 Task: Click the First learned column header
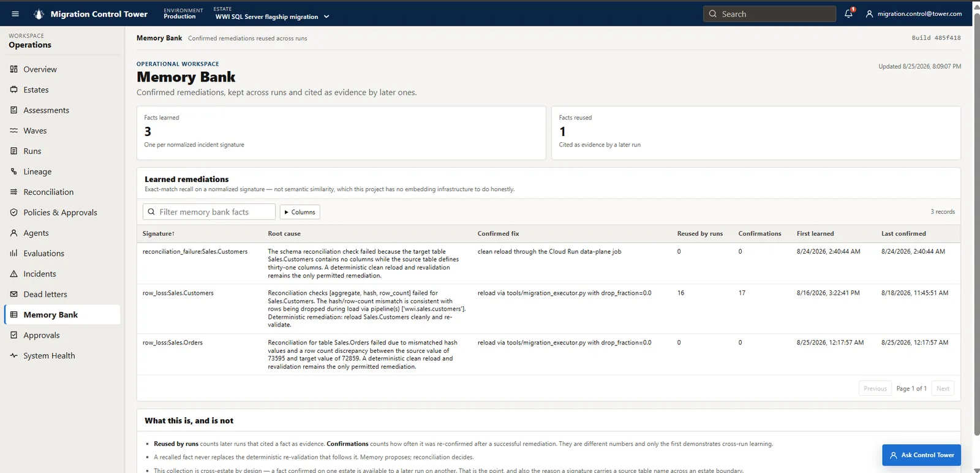[x=815, y=233]
